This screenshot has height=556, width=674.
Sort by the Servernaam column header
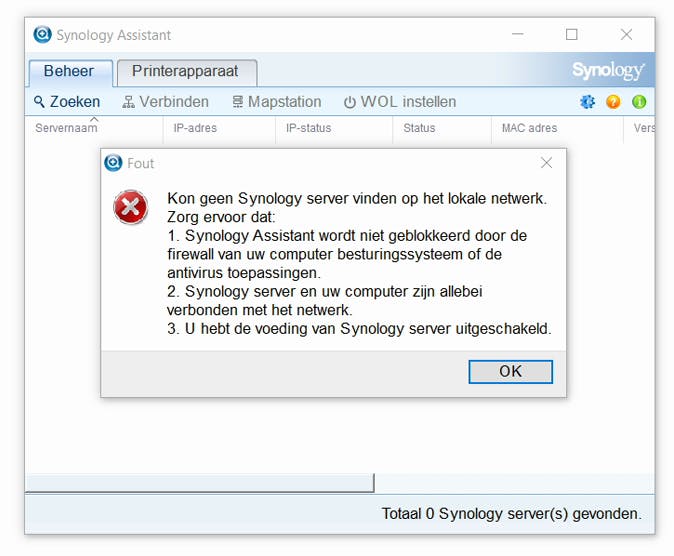[x=66, y=128]
